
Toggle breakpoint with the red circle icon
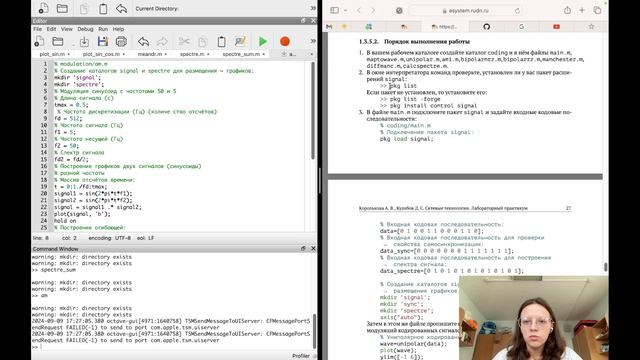tap(285, 41)
